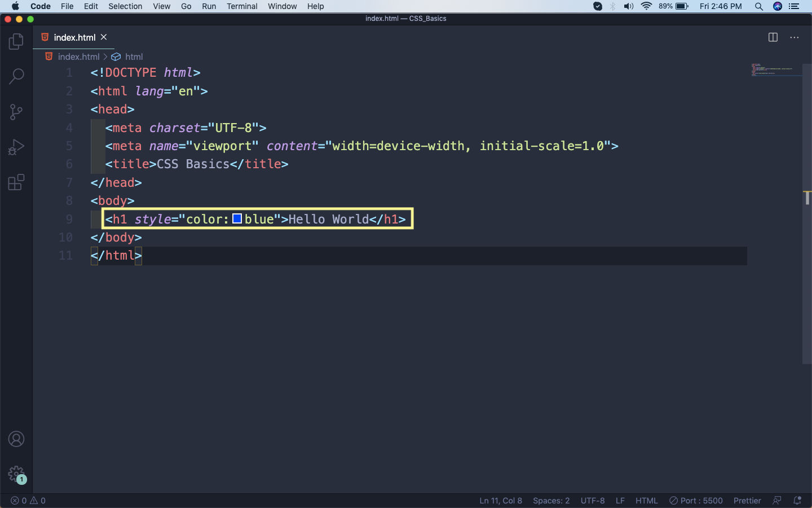Image resolution: width=812 pixels, height=508 pixels.
Task: Open Notification Center list icon
Action: click(x=794, y=6)
